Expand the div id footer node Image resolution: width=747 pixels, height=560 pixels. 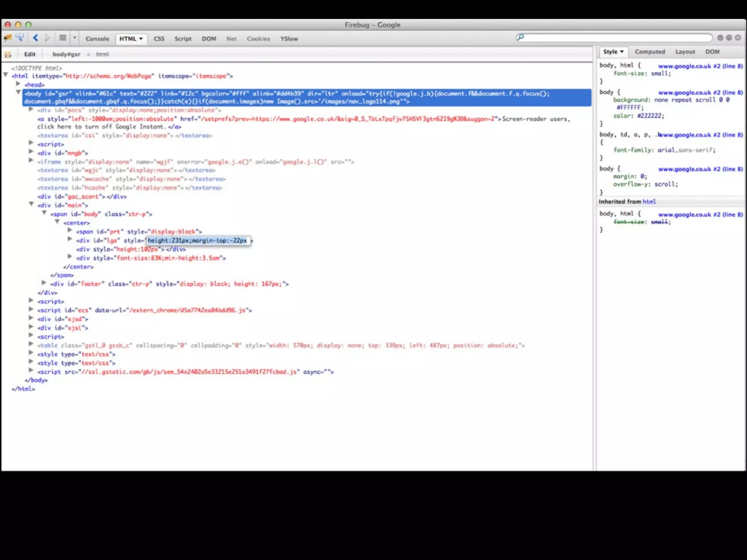click(44, 283)
